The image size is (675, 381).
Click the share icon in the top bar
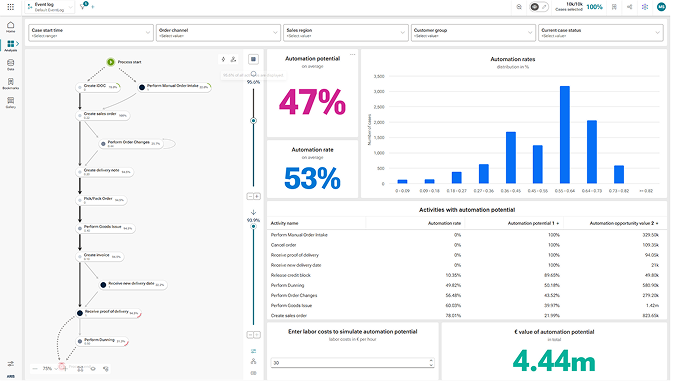pyautogui.click(x=630, y=7)
